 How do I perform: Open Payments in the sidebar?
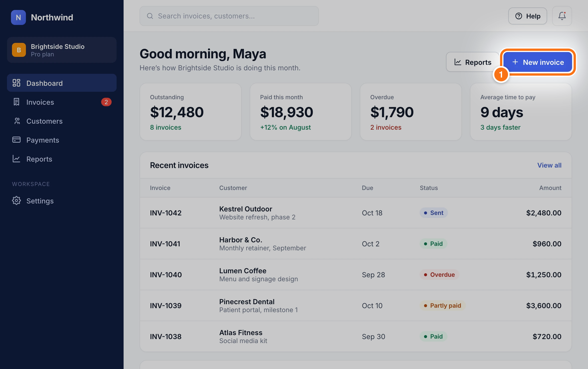click(62, 140)
